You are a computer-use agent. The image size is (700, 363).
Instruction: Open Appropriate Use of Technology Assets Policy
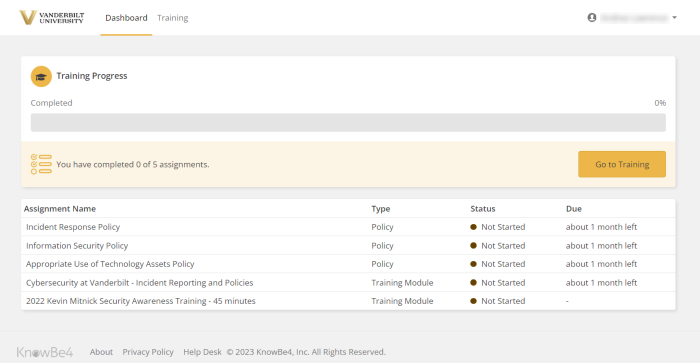coord(110,264)
